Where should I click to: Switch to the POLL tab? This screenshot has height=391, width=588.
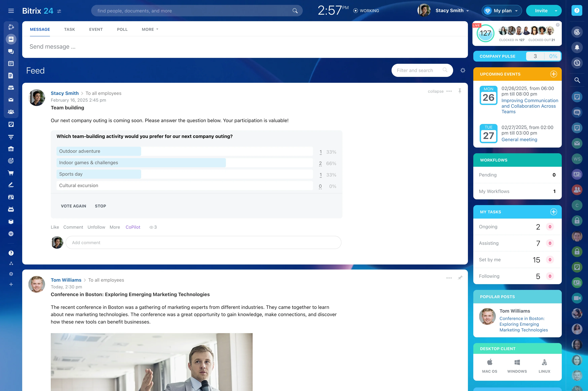point(122,29)
